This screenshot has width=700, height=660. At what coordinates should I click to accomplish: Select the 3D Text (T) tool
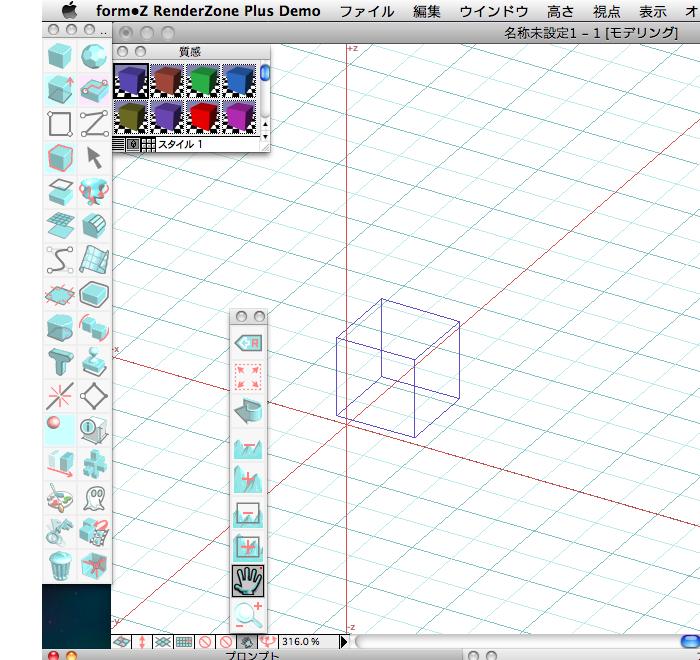[x=60, y=361]
